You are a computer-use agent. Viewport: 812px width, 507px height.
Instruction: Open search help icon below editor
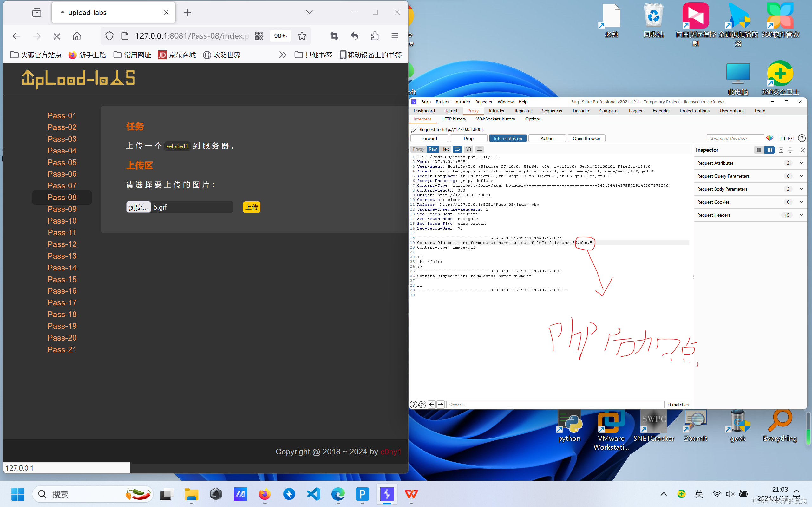pyautogui.click(x=414, y=404)
